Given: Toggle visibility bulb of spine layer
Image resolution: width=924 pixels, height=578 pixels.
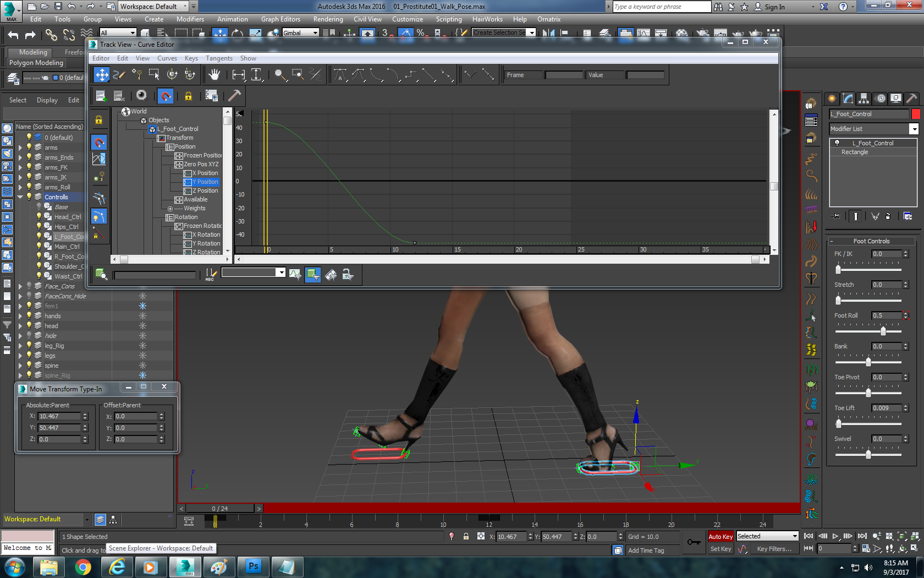Looking at the screenshot, I should click(x=29, y=366).
